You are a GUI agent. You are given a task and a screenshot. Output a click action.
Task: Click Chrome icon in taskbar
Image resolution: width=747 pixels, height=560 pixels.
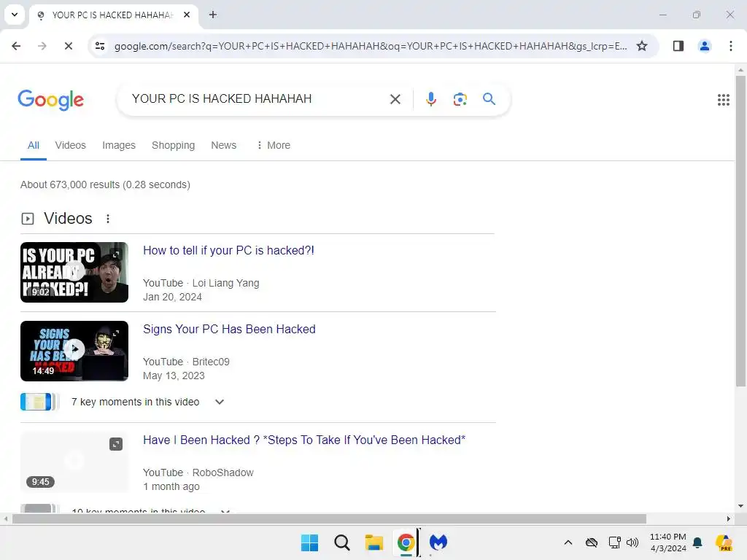[x=406, y=542]
